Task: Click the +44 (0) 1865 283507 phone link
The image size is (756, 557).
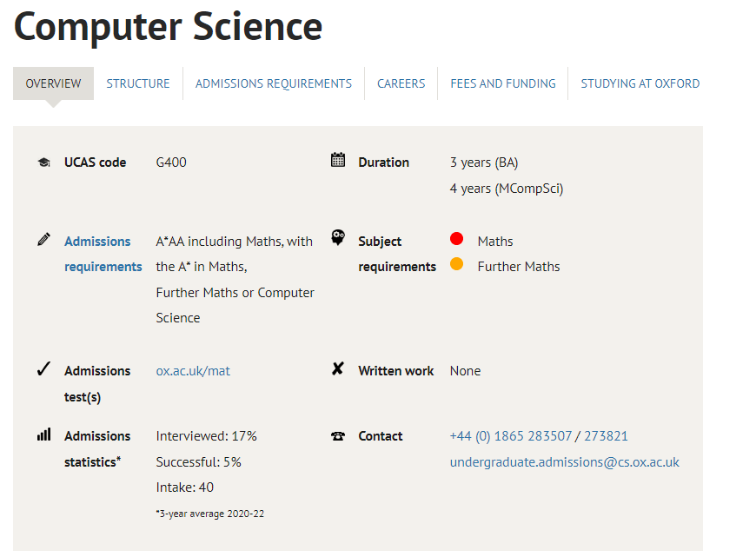Action: click(x=511, y=436)
